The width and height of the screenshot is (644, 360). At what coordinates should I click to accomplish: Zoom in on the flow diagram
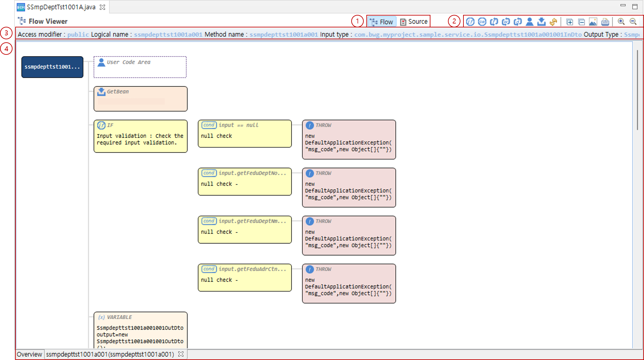click(x=621, y=21)
